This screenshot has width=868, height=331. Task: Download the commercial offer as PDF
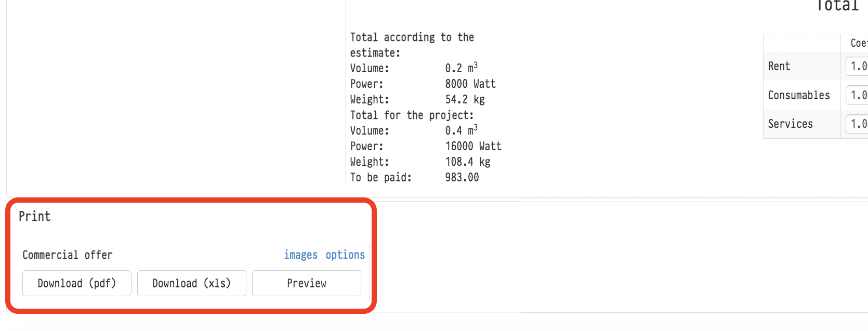tap(77, 283)
